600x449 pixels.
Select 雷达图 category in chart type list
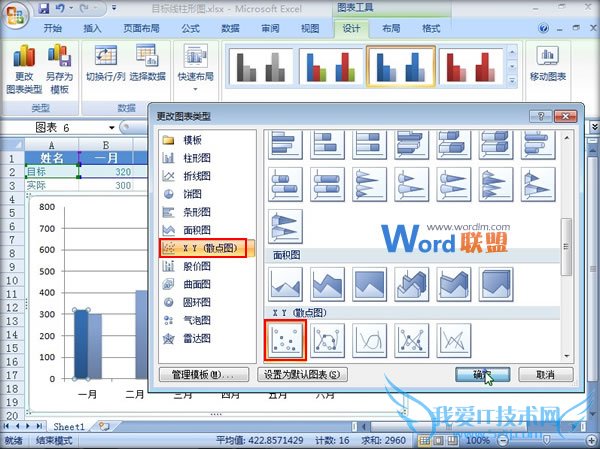(207, 338)
